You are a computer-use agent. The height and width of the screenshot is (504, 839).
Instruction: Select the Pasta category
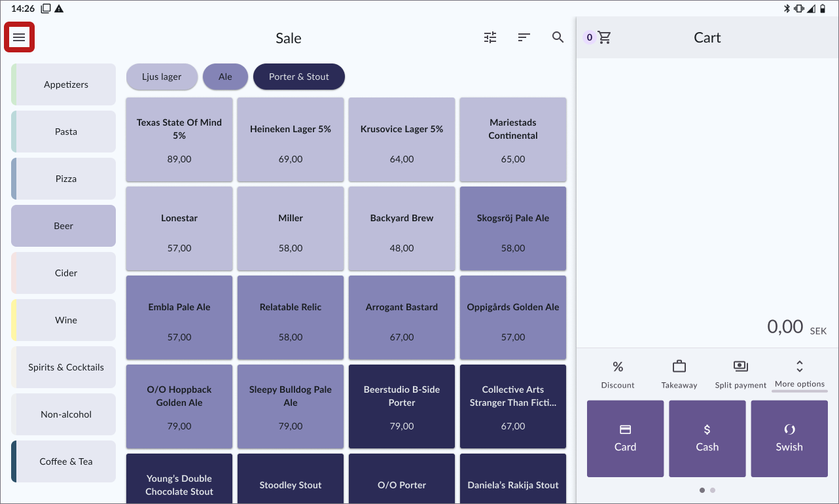[x=63, y=132]
